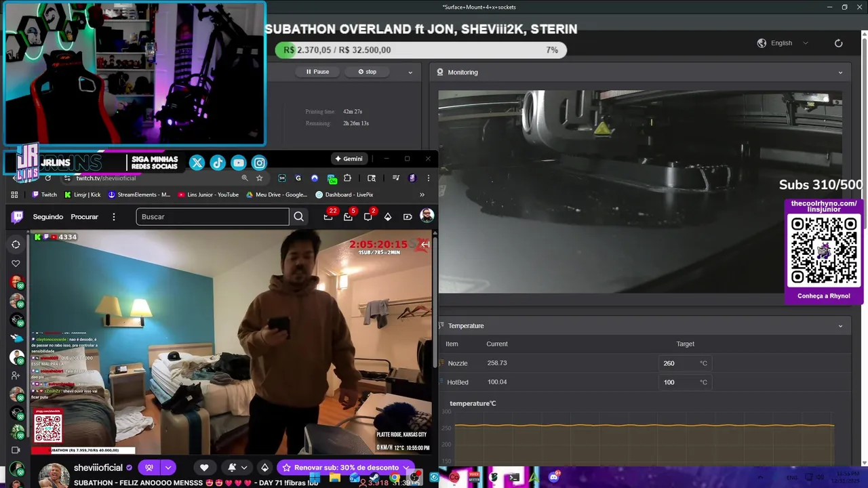Click the Buscar search field
The width and height of the screenshot is (868, 488).
[212, 217]
